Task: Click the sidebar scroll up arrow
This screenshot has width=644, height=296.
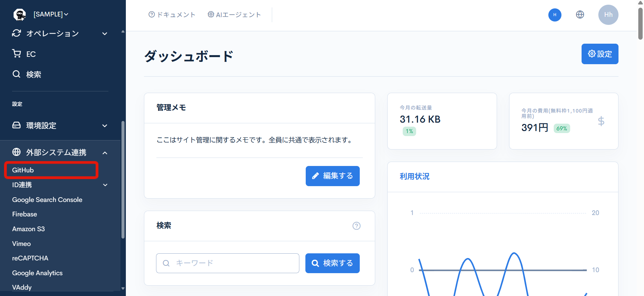Action: click(x=123, y=31)
